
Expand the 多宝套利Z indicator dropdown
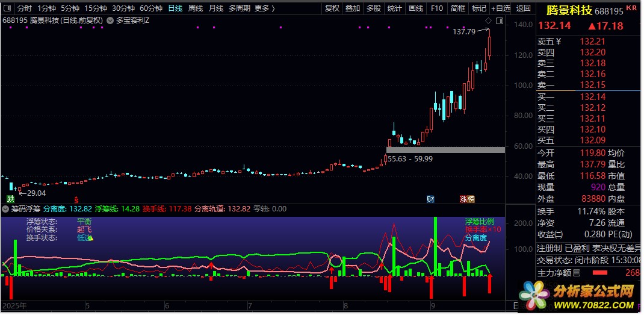click(x=110, y=20)
